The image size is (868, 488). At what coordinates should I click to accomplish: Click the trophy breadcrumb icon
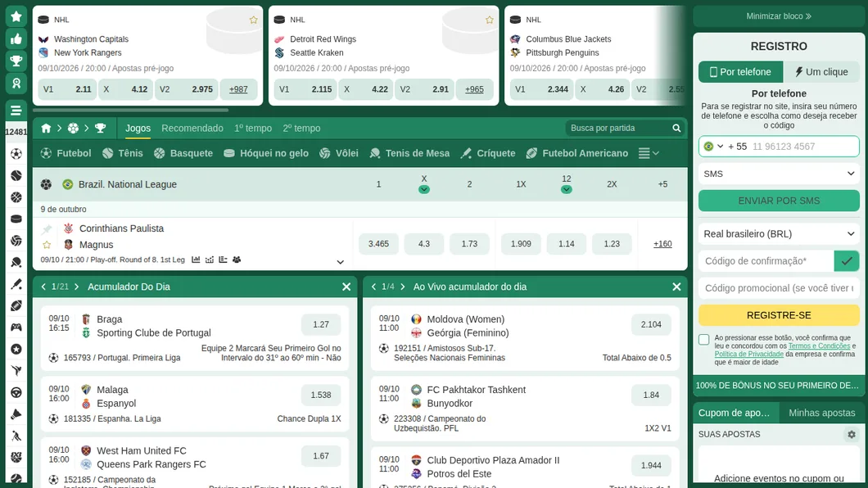pos(100,129)
